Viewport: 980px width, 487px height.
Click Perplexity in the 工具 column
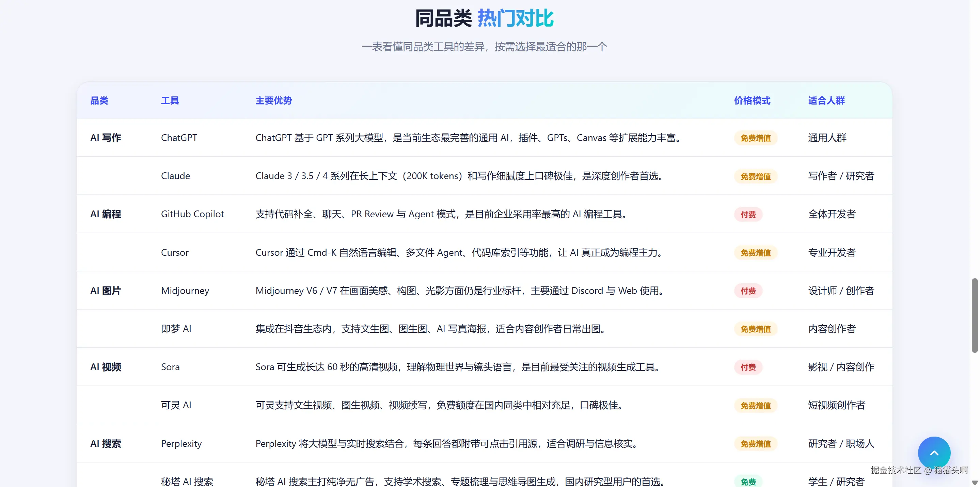pos(181,443)
